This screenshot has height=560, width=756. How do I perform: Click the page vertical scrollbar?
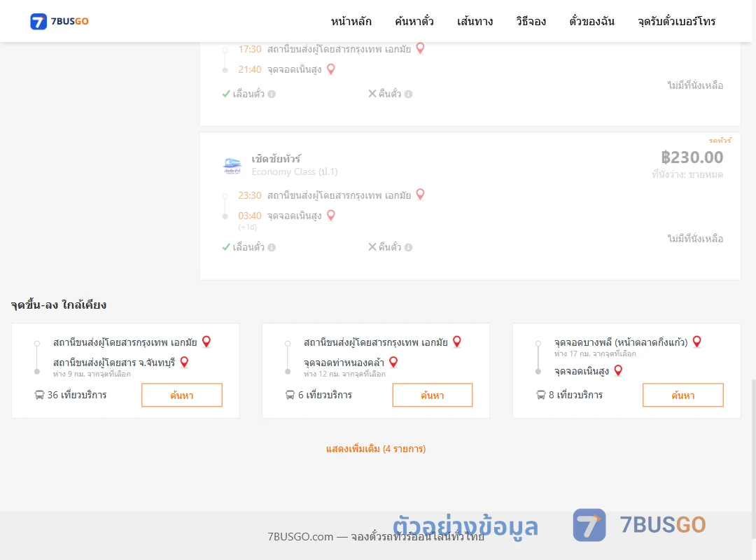753,458
